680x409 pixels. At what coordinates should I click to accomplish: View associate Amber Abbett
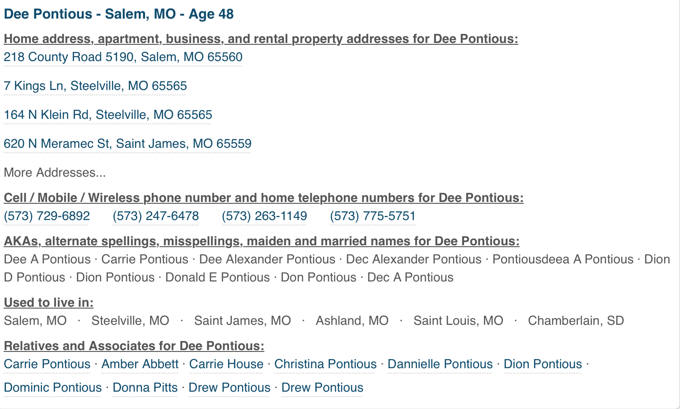pyautogui.click(x=140, y=364)
